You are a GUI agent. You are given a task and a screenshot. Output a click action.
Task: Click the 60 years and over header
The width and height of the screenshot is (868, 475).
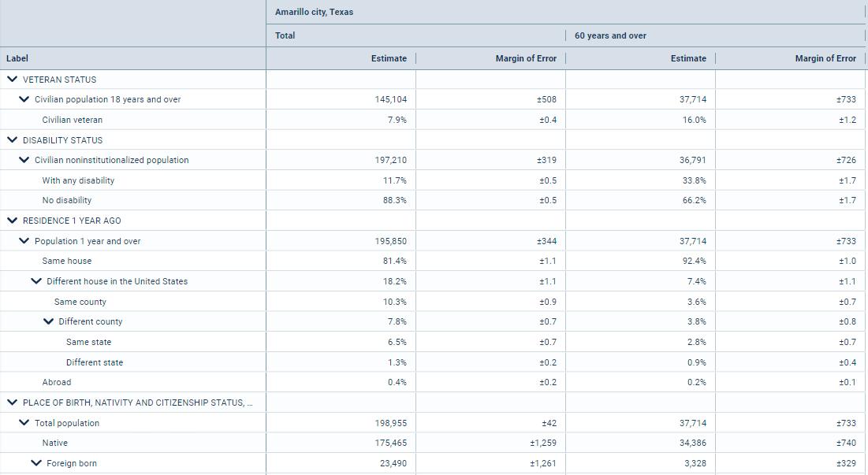click(x=610, y=35)
